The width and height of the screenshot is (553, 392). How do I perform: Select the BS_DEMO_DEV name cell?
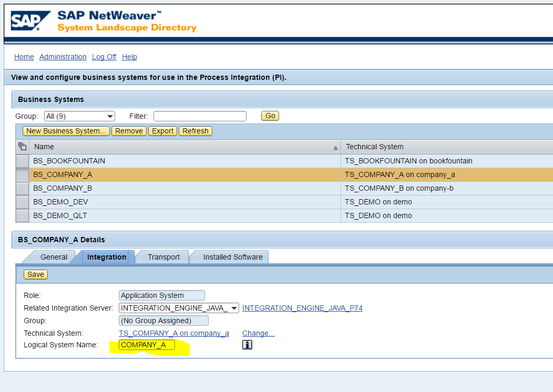tap(185, 202)
